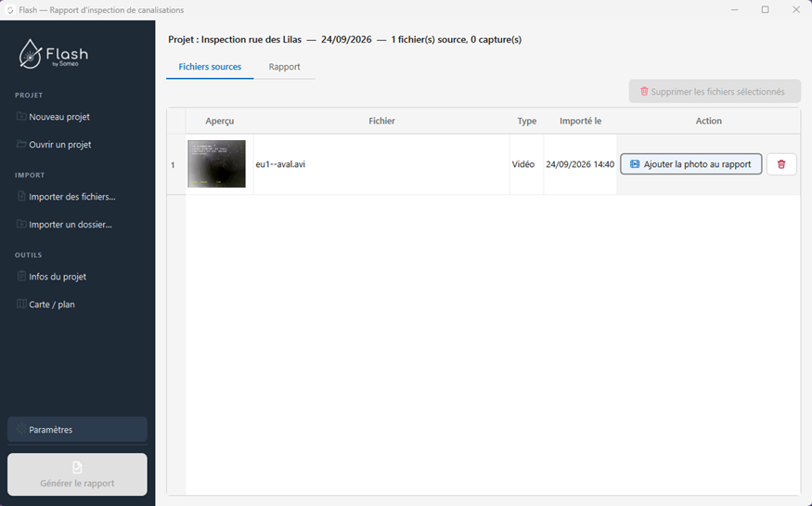The width and height of the screenshot is (812, 506).
Task: Click the 24/09/2026 14:40 import date cell
Action: (580, 164)
